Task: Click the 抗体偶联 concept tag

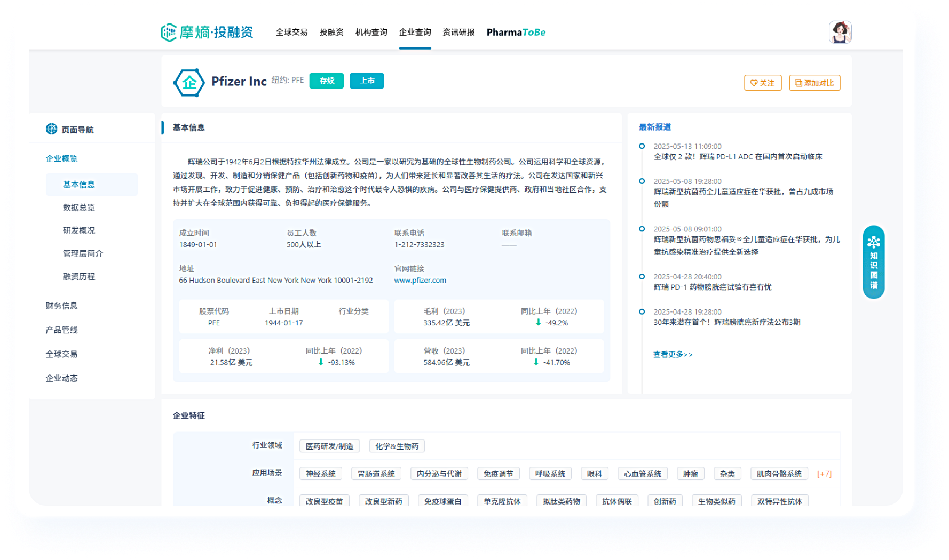Action: click(616, 501)
